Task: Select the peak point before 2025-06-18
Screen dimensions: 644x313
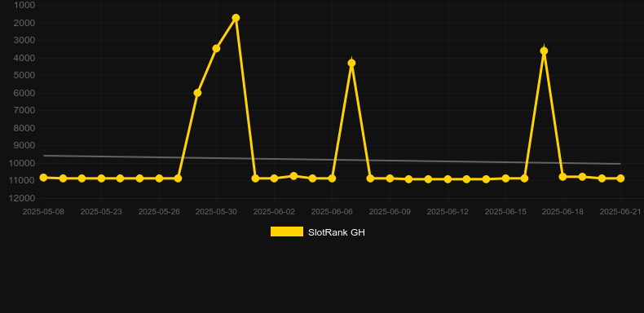Action: coord(545,51)
